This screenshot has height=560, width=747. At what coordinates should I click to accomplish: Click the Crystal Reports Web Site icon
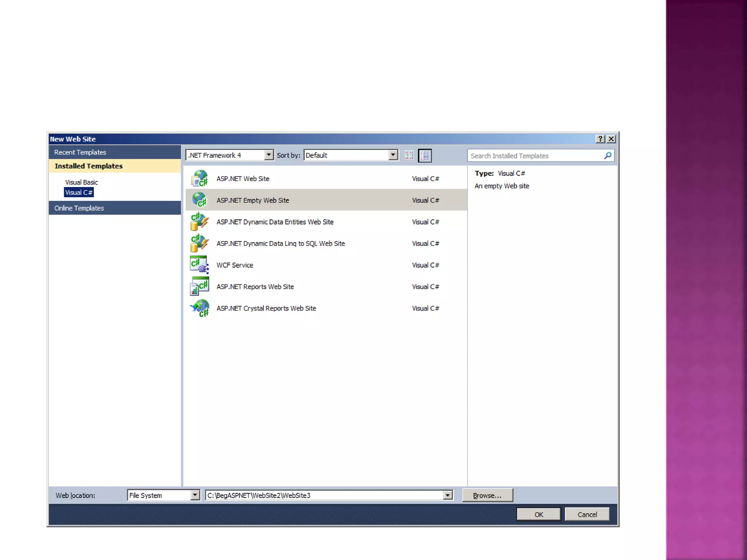click(x=199, y=308)
